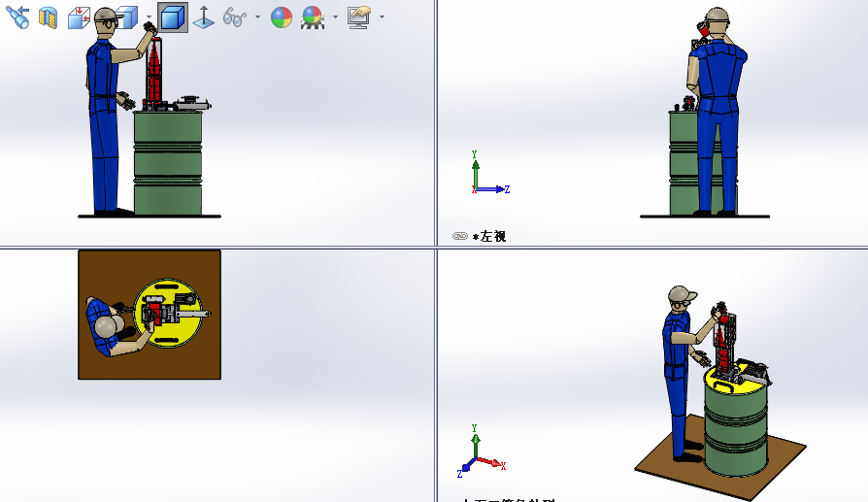
Task: Click the Normal To view icon
Action: (x=204, y=17)
